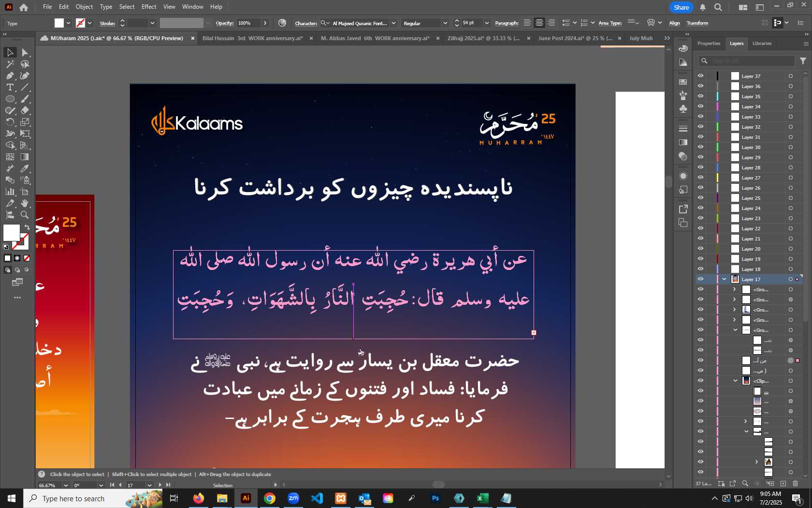Open the Illustrator Home screen
812x508 pixels.
pyautogui.click(x=23, y=7)
